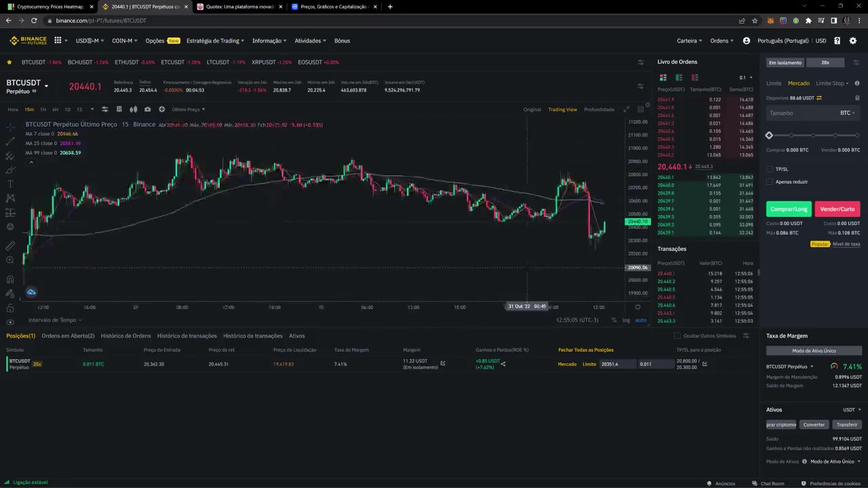This screenshot has height=488, width=868.
Task: Share the position profit and loss
Action: click(503, 364)
